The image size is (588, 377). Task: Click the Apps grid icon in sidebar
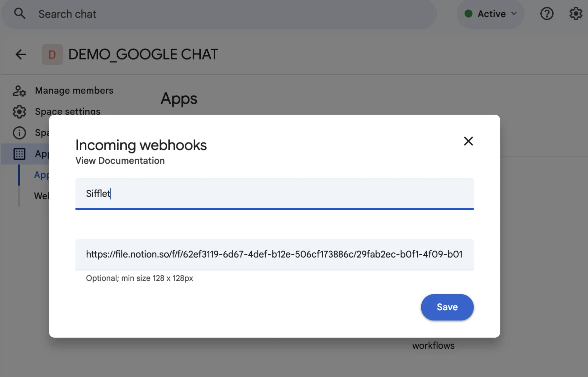pyautogui.click(x=19, y=154)
